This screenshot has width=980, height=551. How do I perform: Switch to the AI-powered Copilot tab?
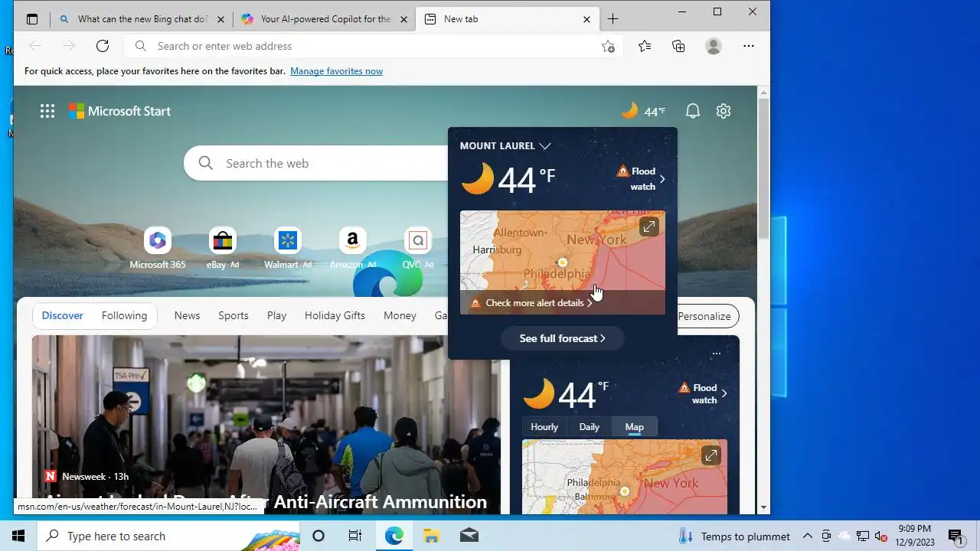pos(325,19)
